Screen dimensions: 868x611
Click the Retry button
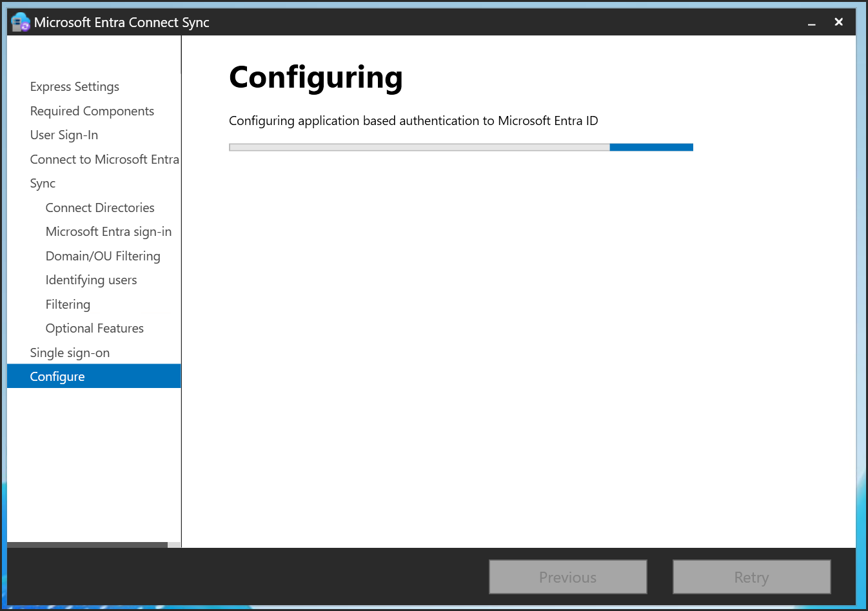[x=752, y=577]
